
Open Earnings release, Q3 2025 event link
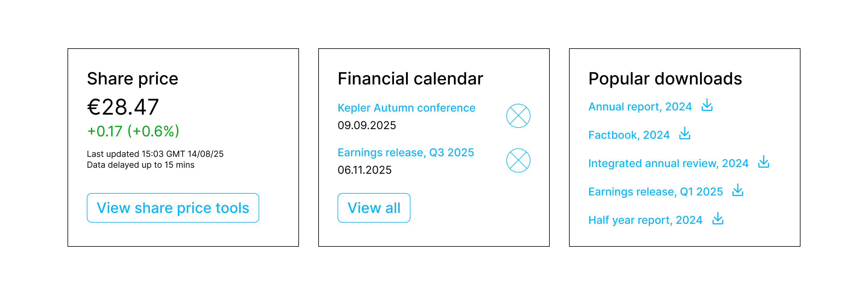(406, 153)
